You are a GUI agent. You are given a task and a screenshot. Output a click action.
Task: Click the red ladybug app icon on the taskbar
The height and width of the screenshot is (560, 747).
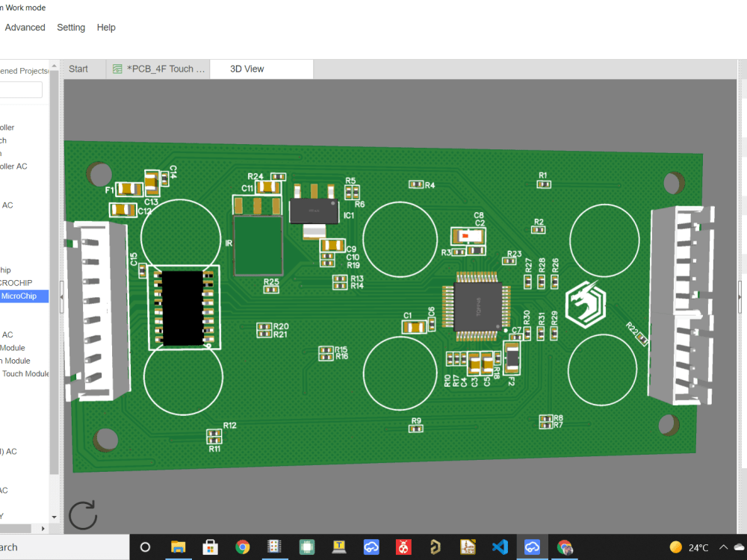[x=403, y=547]
